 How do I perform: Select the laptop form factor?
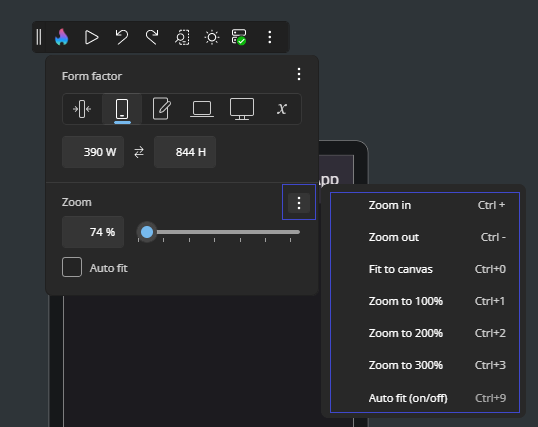pyautogui.click(x=202, y=109)
